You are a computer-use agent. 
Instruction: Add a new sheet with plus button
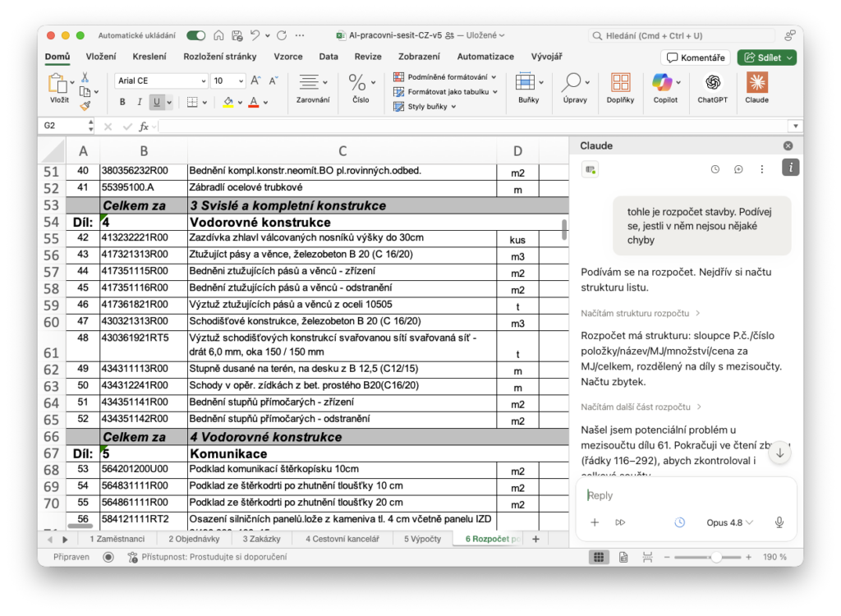(x=535, y=539)
